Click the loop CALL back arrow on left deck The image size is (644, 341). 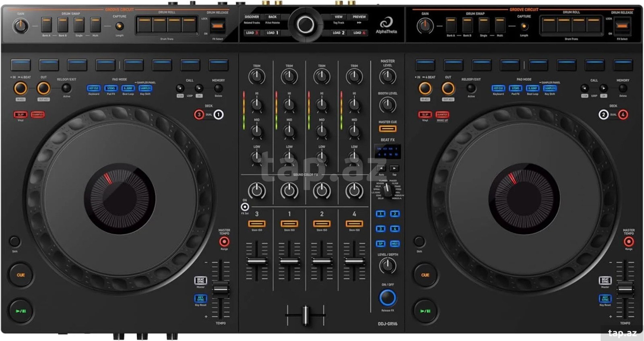180,88
